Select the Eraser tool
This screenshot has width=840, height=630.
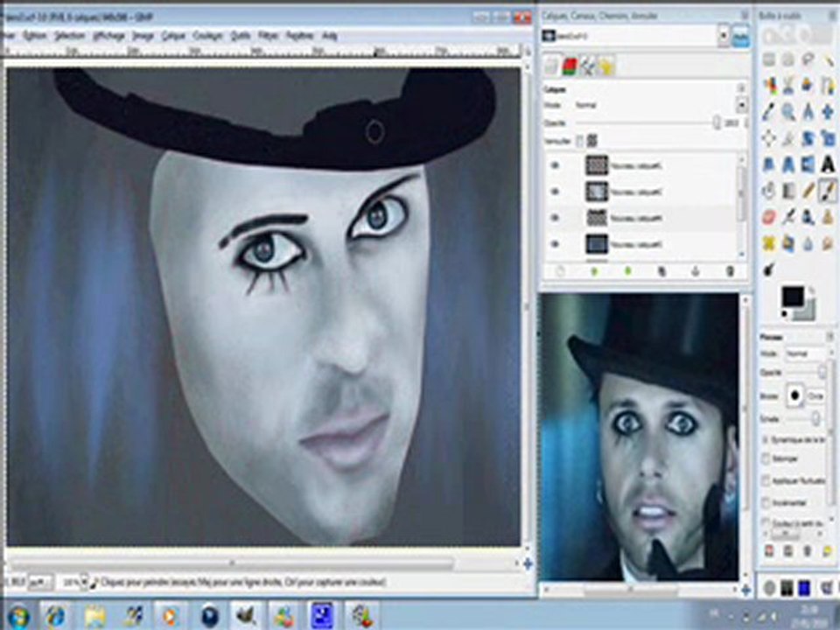coord(769,217)
